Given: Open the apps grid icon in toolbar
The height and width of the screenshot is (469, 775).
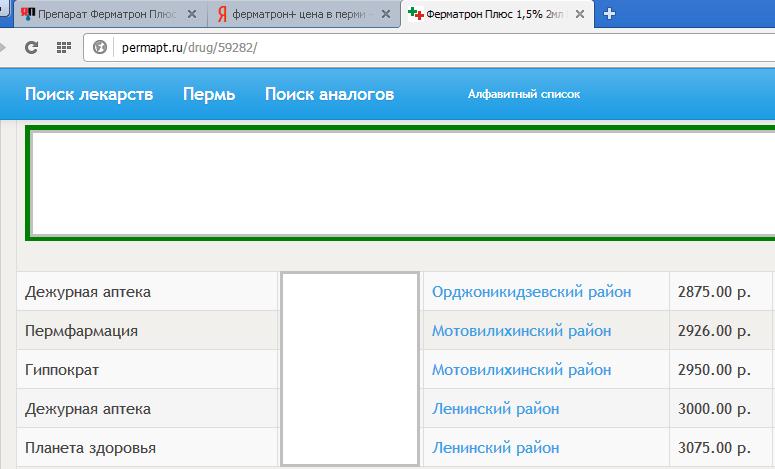Looking at the screenshot, I should [63, 47].
